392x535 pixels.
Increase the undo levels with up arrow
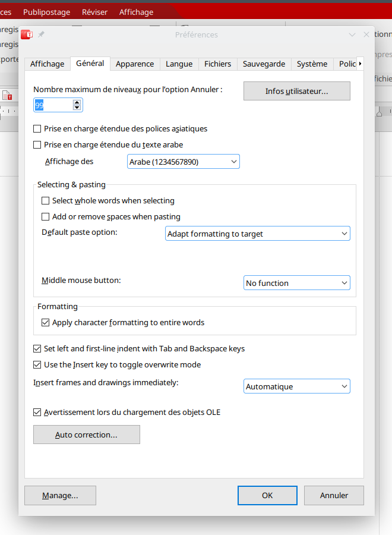(x=77, y=102)
